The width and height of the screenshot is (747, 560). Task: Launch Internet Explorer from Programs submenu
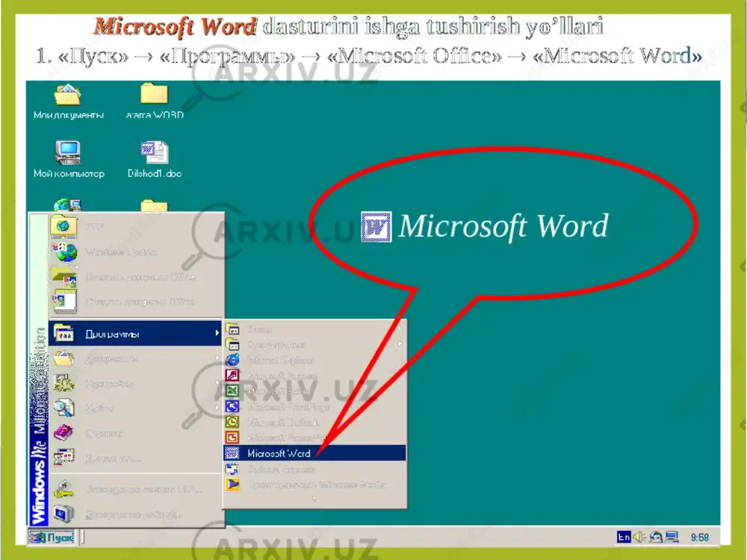point(315,360)
